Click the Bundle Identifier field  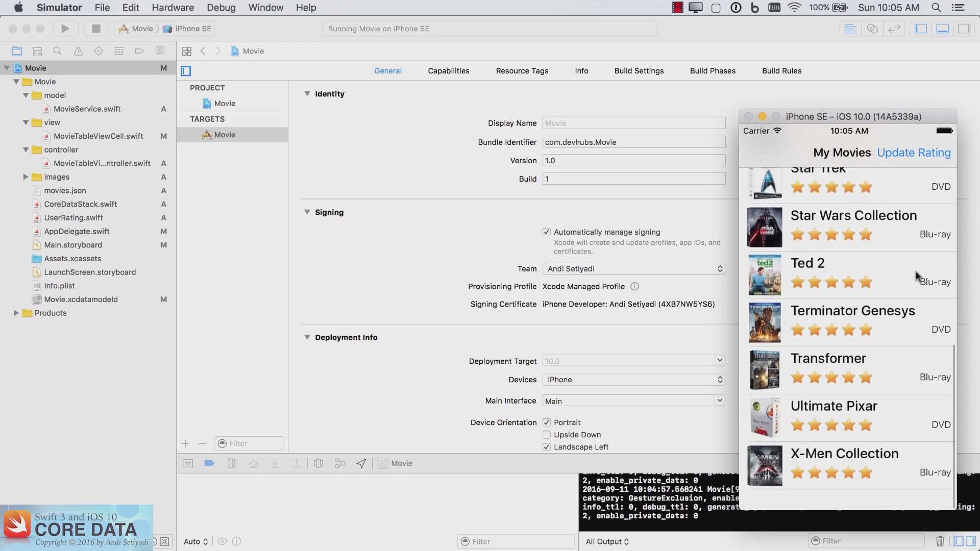coord(633,142)
